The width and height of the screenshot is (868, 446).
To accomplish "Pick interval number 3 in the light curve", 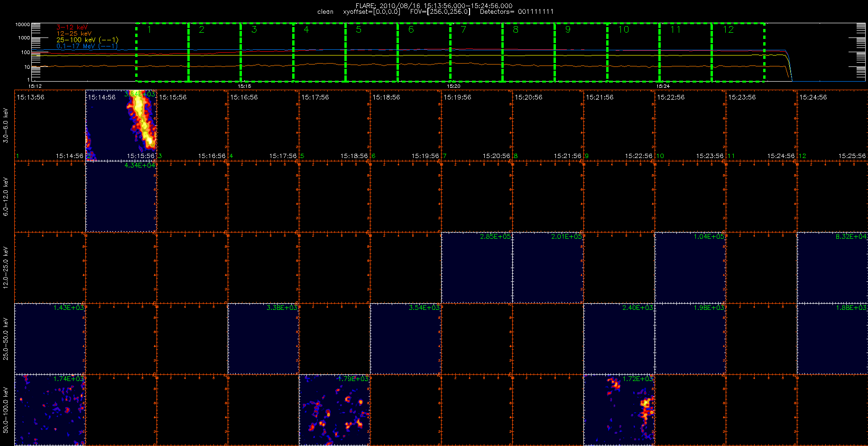I will [267, 52].
